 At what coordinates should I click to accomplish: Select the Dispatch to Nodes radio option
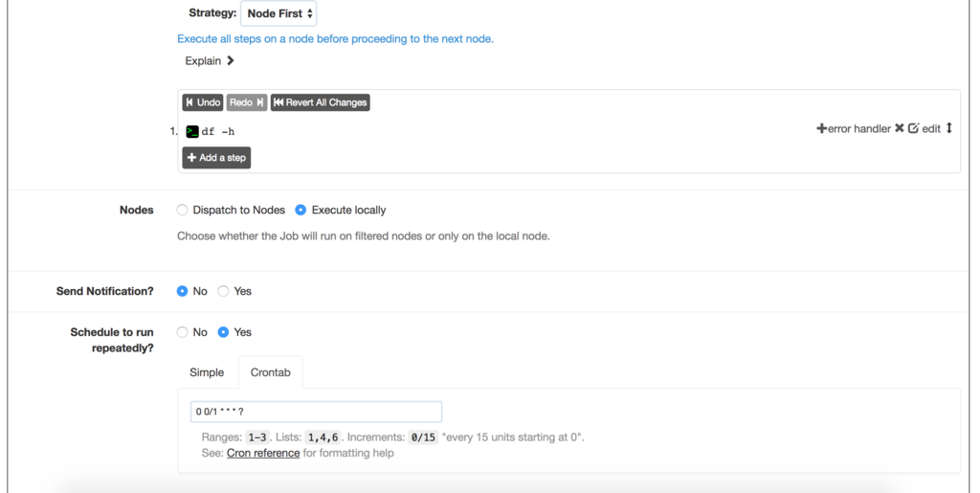[x=182, y=210]
